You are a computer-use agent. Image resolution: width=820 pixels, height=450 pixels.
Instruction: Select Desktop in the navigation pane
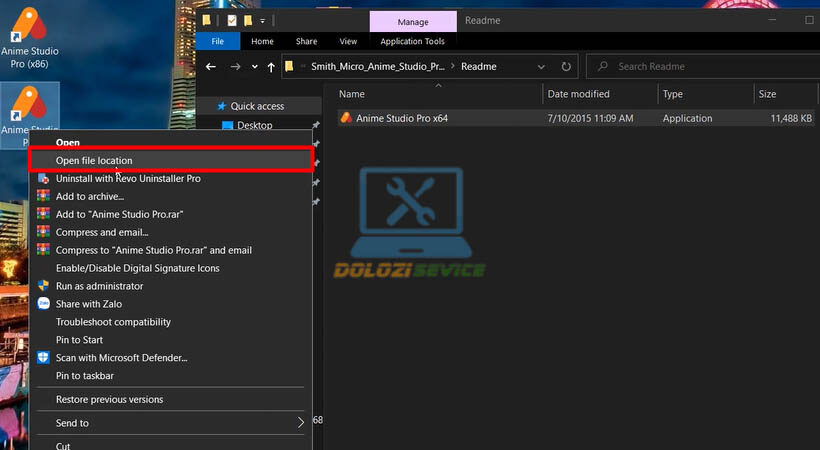click(x=254, y=126)
